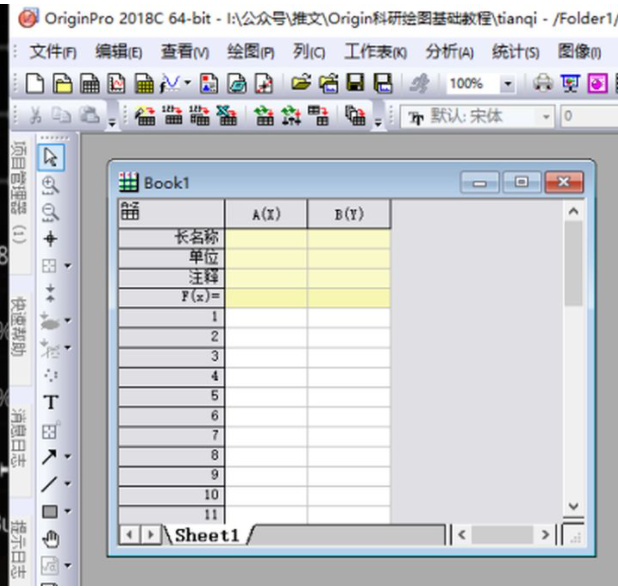This screenshot has height=588, width=618.
Task: Create a new project from toolbar
Action: (x=35, y=84)
